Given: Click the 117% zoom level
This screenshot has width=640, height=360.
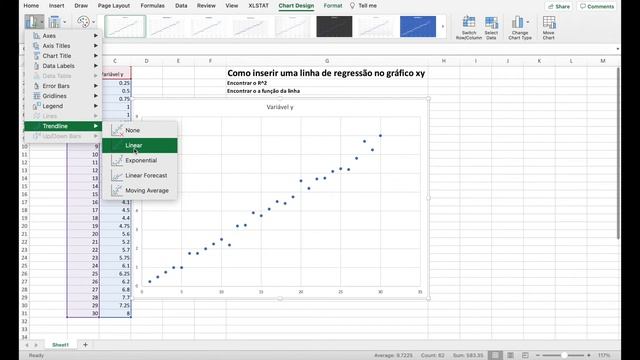Looking at the screenshot, I should tap(604, 355).
